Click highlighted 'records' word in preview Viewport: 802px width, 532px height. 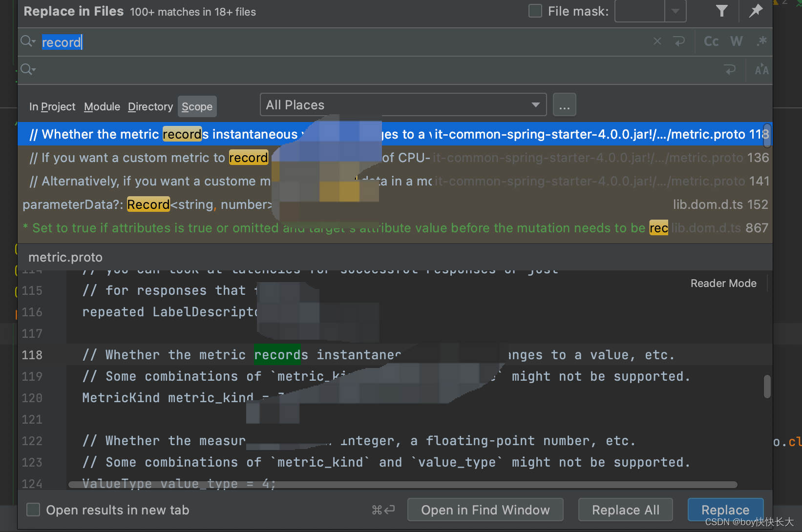pos(281,355)
